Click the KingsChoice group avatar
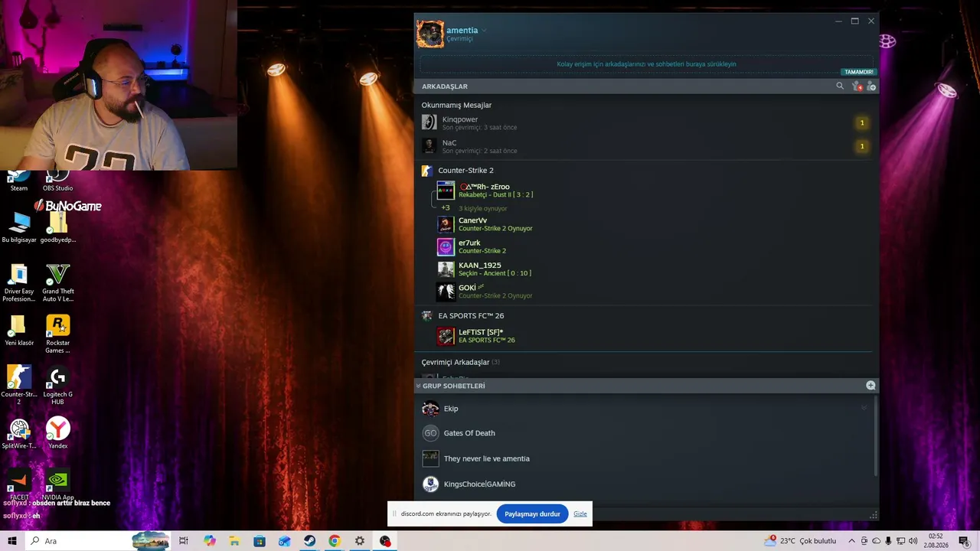980x551 pixels. pyautogui.click(x=430, y=484)
